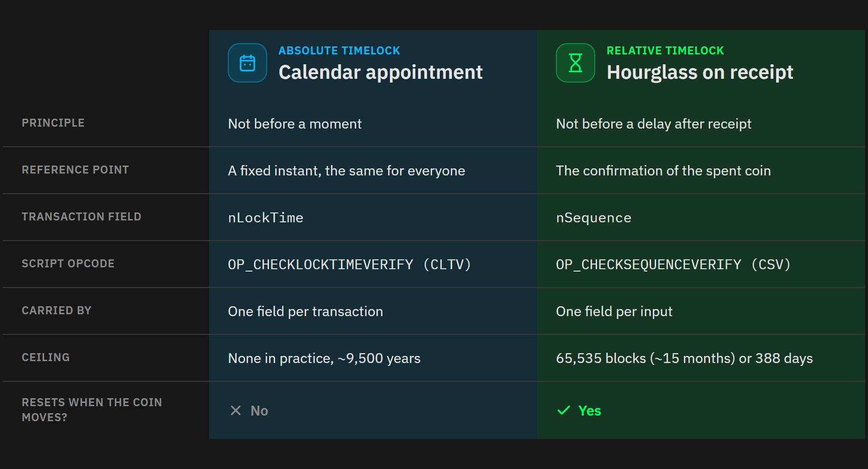
Task: Click the ABSOLUTE TIMELOCK label
Action: tap(339, 51)
